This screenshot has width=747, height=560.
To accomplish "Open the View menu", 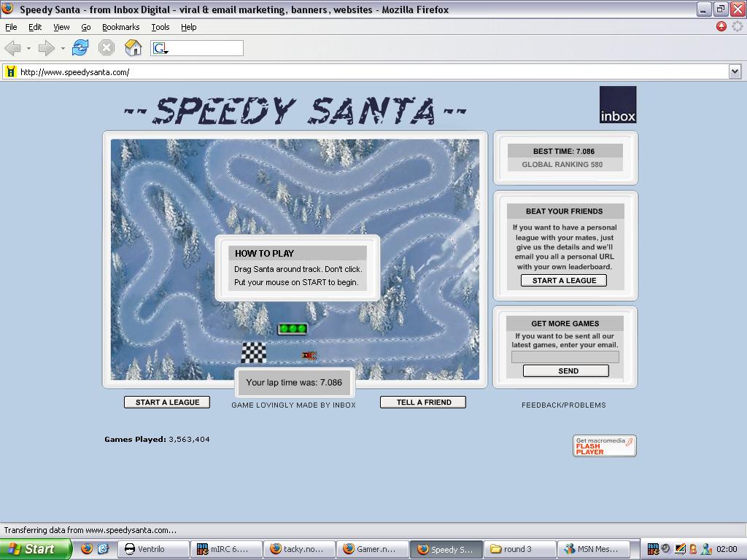I will 61,27.
